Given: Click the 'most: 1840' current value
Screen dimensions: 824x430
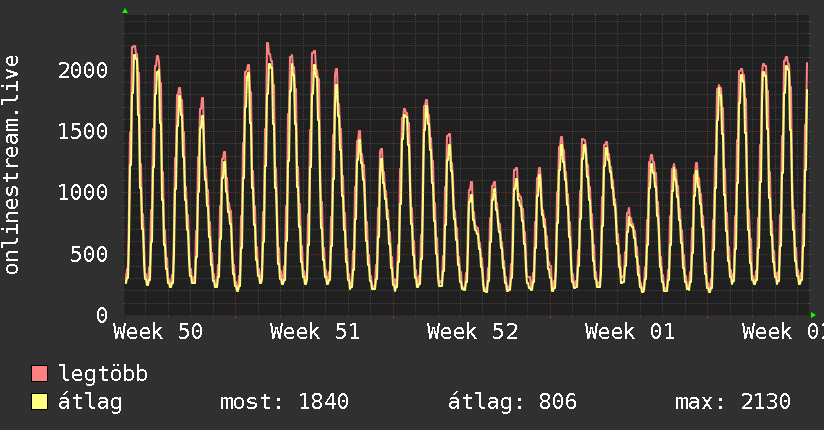Looking at the screenshot, I should point(284,402).
